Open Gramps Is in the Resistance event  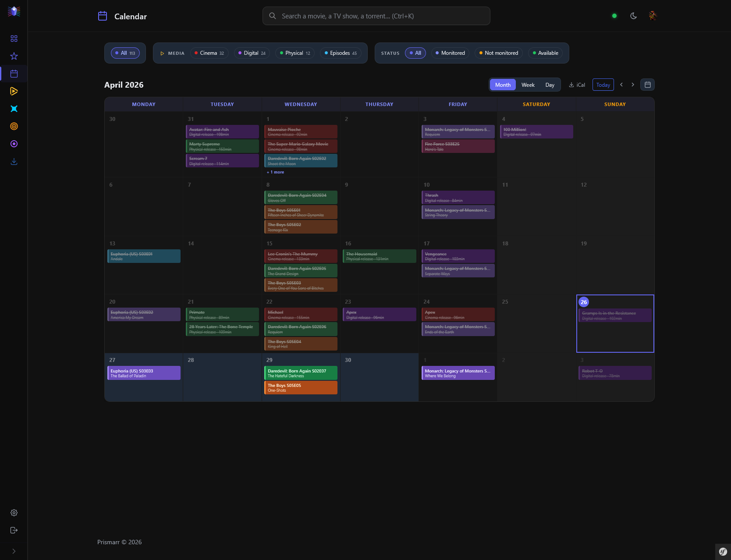615,315
